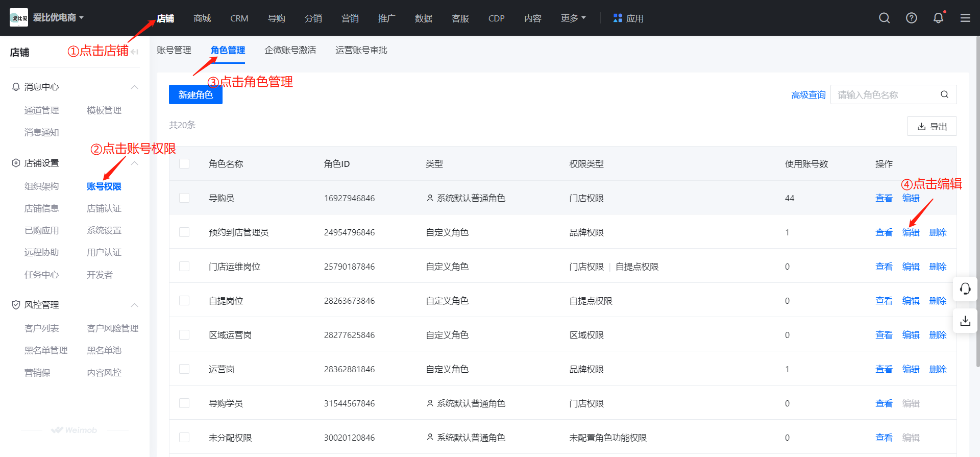
Task: Open the 营销 top menu
Action: [x=350, y=18]
